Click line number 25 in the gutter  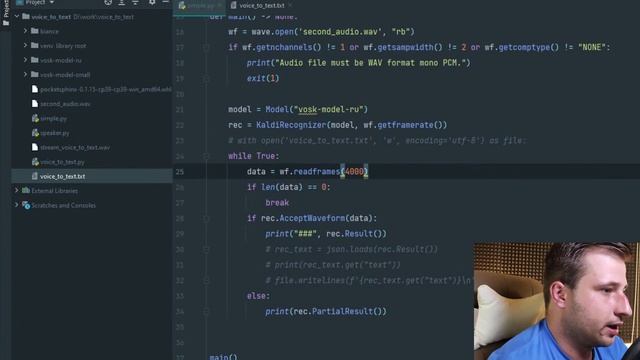click(180, 172)
